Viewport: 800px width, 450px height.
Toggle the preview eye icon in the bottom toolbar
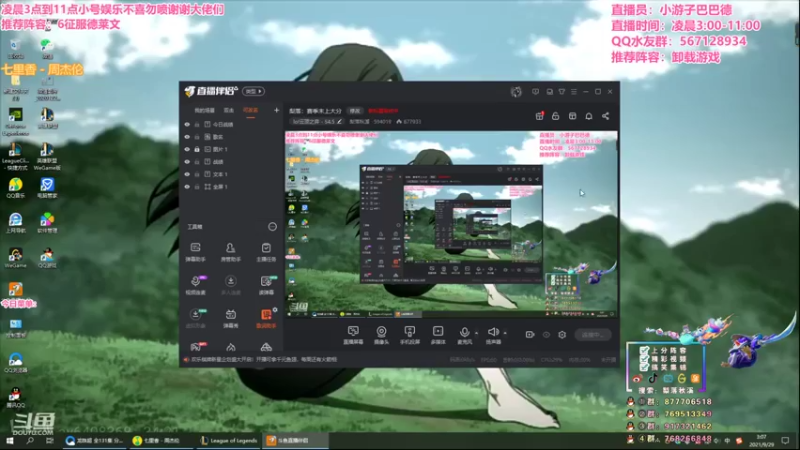pos(546,335)
